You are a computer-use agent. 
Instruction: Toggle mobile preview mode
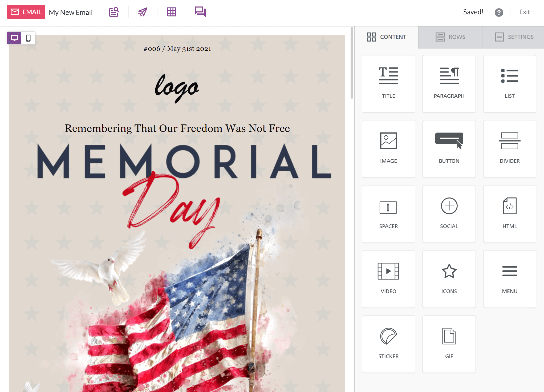[28, 38]
